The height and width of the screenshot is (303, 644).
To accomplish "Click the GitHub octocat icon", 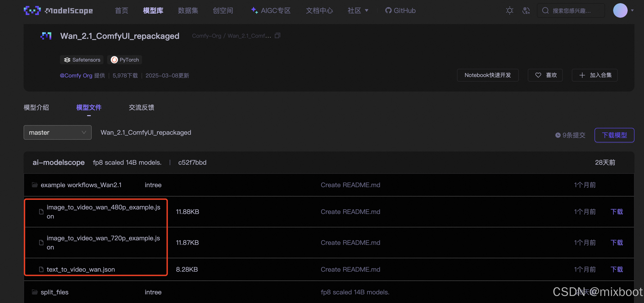I will pyautogui.click(x=388, y=10).
